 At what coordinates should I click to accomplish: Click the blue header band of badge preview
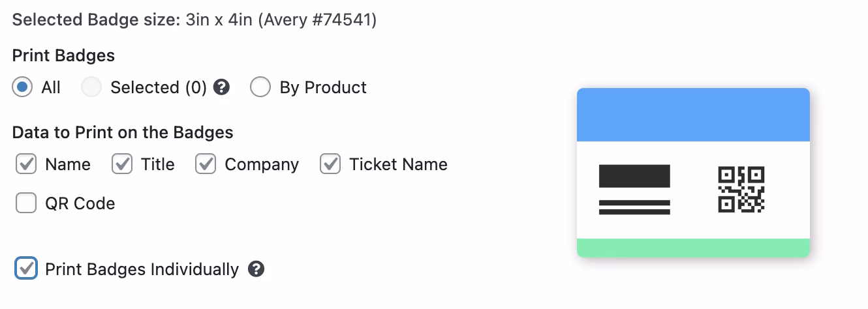pyautogui.click(x=693, y=115)
